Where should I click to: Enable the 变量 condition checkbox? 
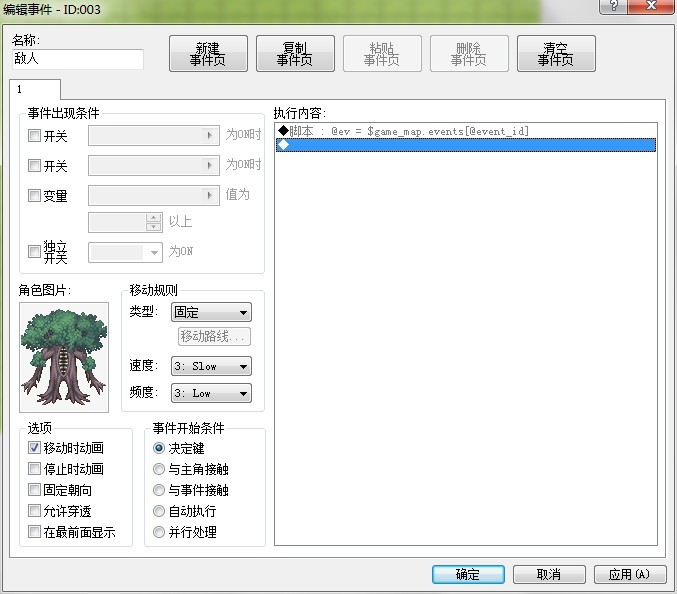click(x=34, y=195)
